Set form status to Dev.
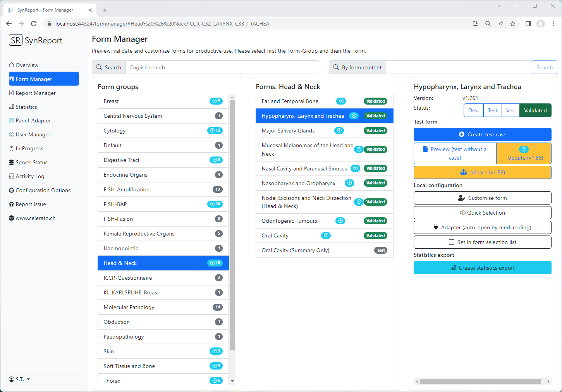Screen dimensions: 562x392 point(473,110)
